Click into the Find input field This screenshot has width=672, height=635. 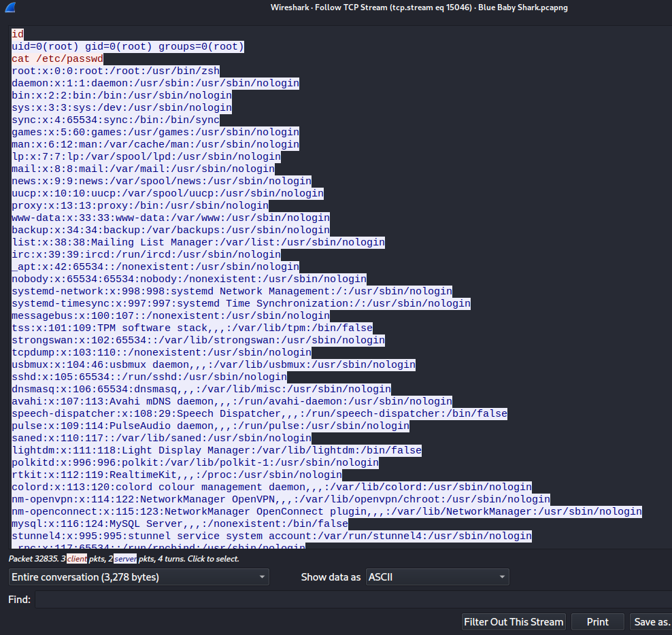click(353, 600)
